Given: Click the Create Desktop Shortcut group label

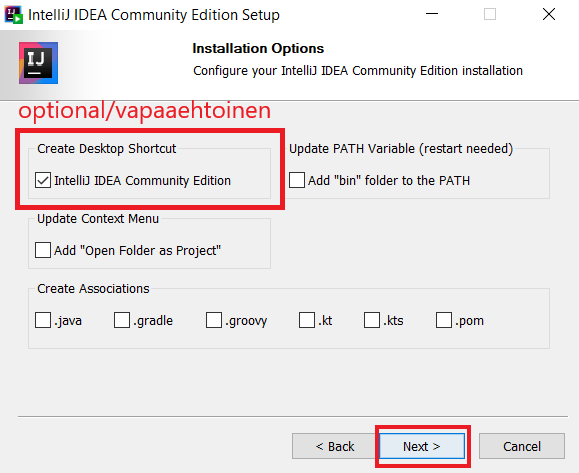Looking at the screenshot, I should pos(107,148).
